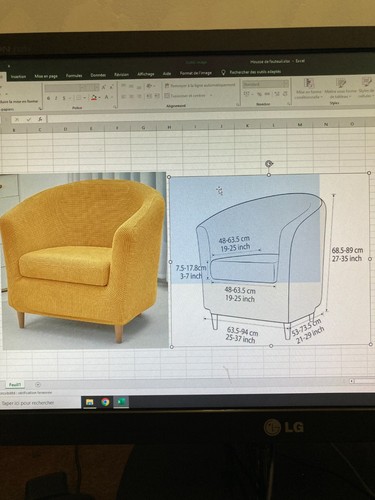Viewport: 375px width, 500px height.
Task: Click inside the formula bar input
Action: (x=211, y=118)
